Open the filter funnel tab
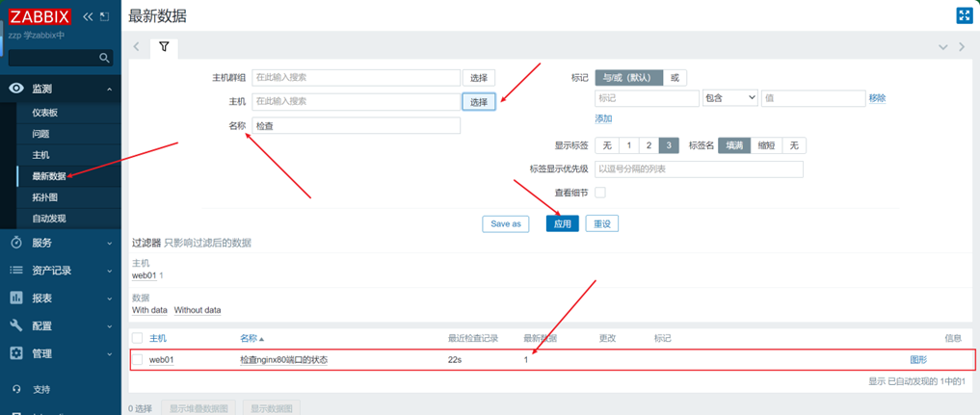This screenshot has width=980, height=415. point(164,47)
